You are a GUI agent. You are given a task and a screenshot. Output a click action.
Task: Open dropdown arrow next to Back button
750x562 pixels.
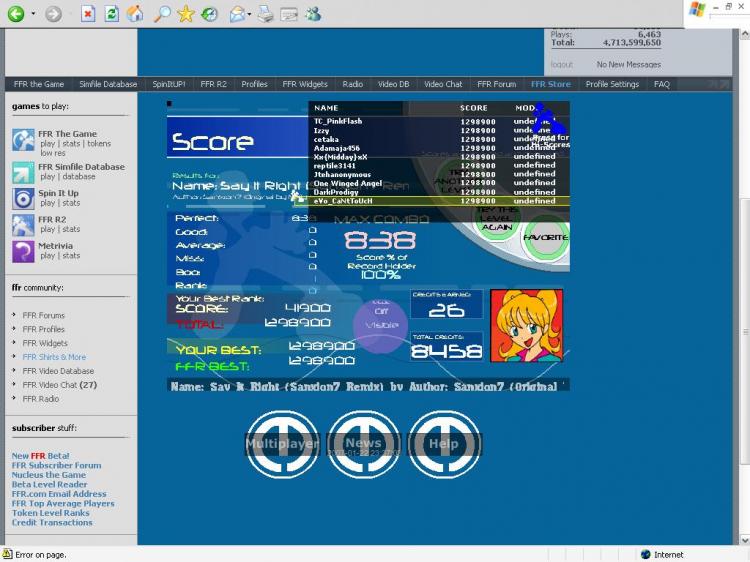[x=33, y=13]
